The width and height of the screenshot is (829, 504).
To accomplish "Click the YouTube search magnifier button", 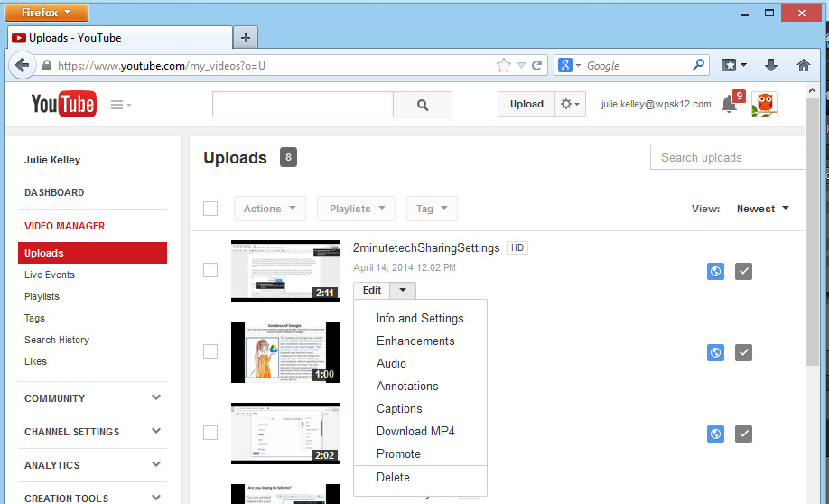I will [423, 105].
